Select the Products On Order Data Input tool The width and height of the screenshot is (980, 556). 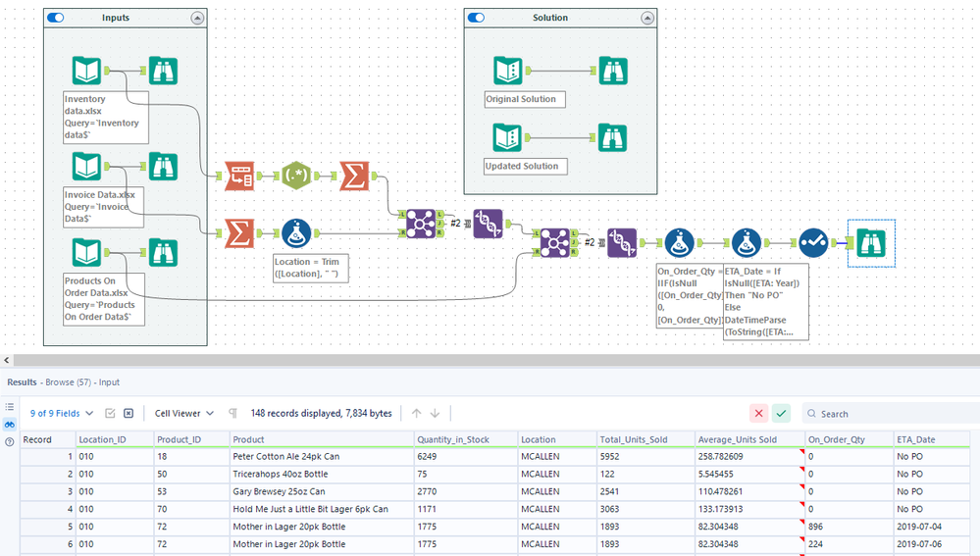click(86, 252)
